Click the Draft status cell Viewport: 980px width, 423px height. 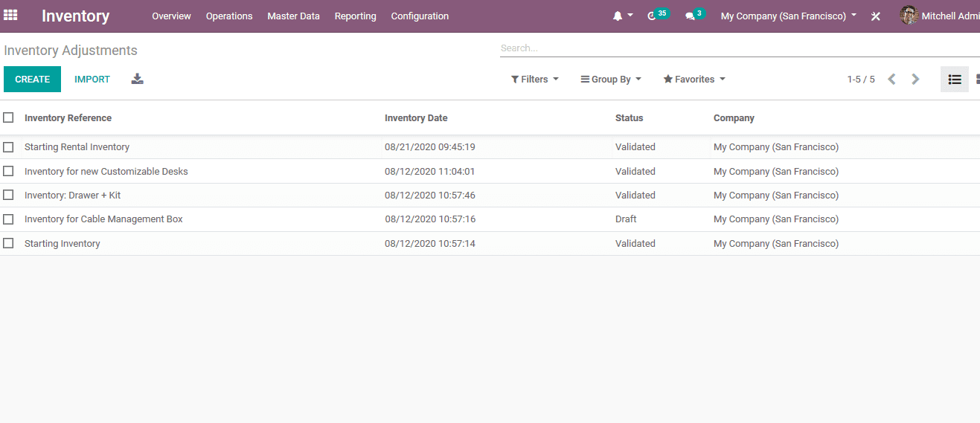pyautogui.click(x=626, y=219)
